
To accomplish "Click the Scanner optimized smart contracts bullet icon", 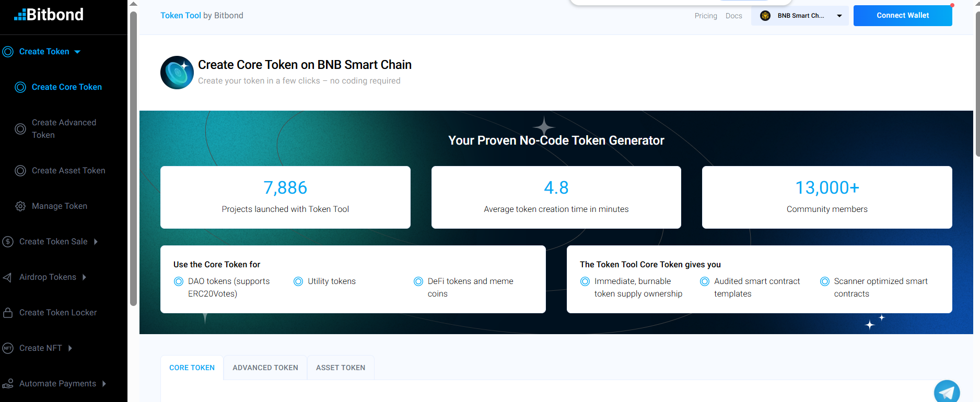I will [825, 281].
